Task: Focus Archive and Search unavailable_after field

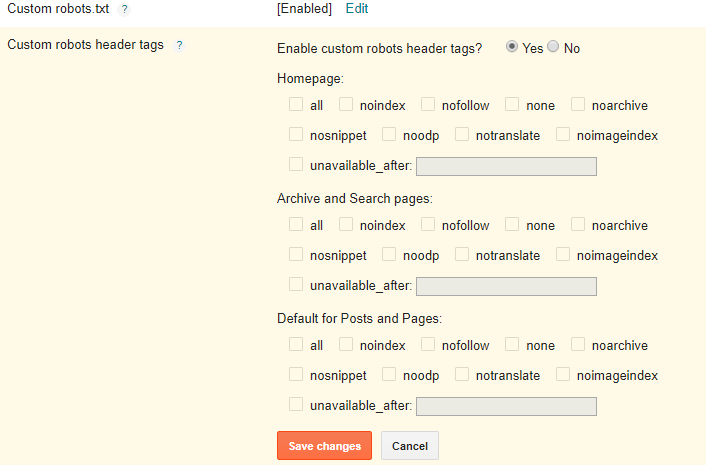Action: point(507,287)
